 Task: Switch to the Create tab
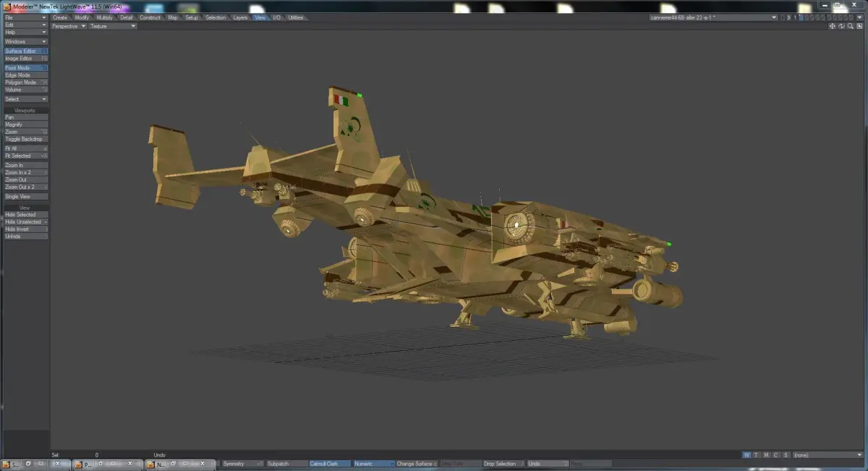60,17
